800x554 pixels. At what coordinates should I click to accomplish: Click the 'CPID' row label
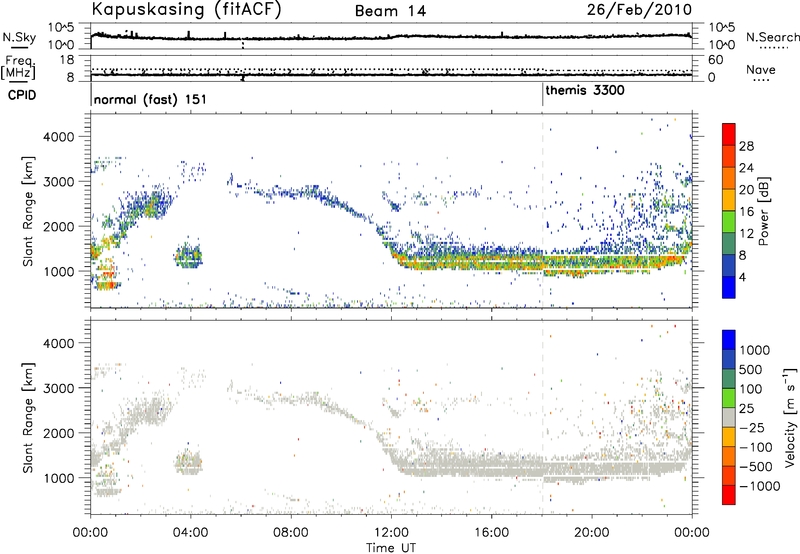[22, 95]
